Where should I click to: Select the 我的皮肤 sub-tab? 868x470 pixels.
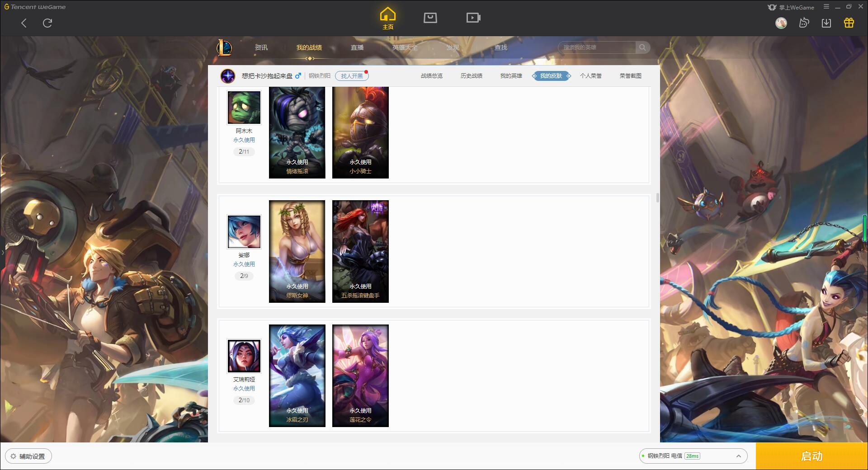(551, 76)
